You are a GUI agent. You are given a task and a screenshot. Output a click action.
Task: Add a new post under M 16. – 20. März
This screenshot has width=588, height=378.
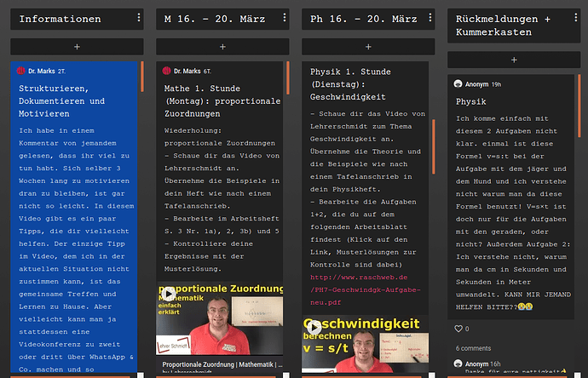[222, 47]
